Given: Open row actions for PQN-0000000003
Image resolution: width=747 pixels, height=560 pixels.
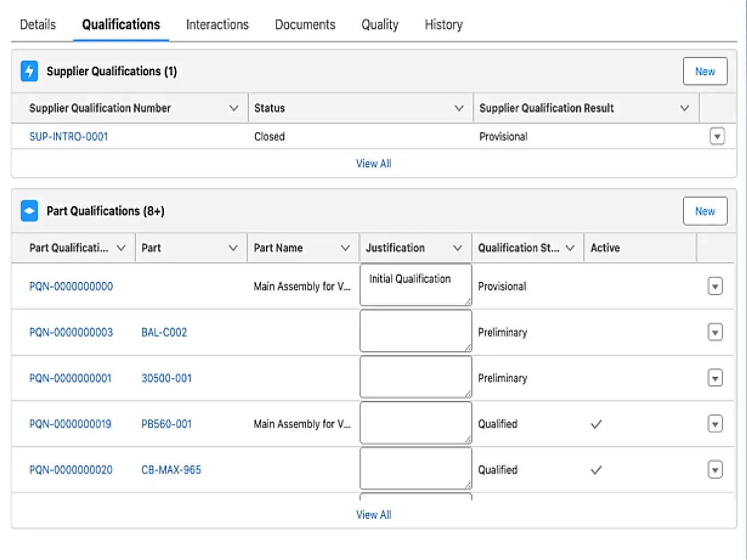Looking at the screenshot, I should coord(715,332).
